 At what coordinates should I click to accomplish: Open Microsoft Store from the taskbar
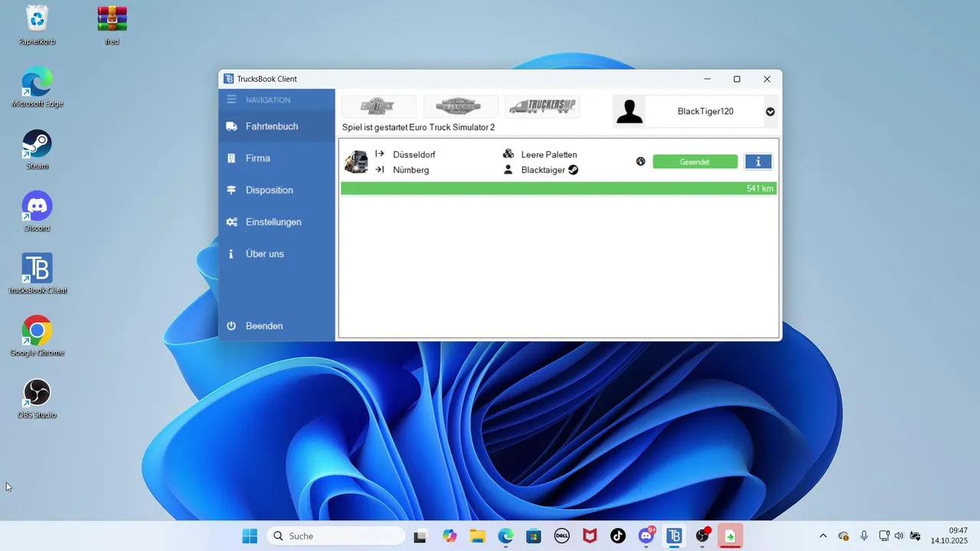(534, 536)
